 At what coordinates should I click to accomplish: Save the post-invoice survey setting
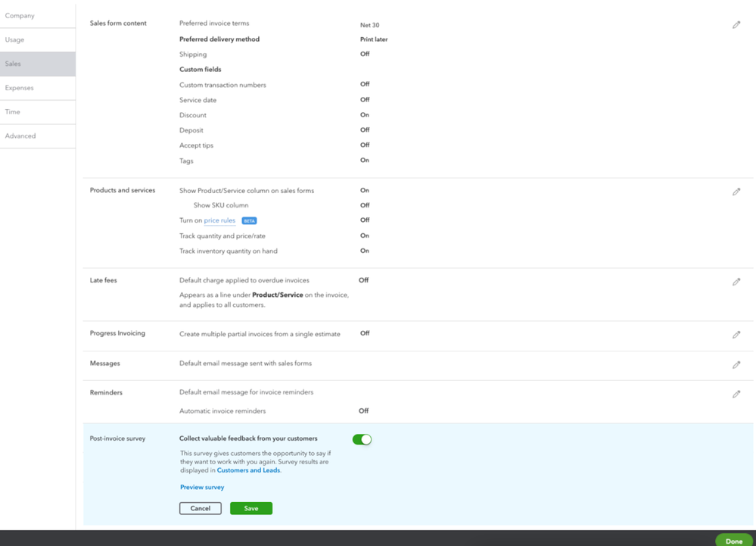point(250,508)
